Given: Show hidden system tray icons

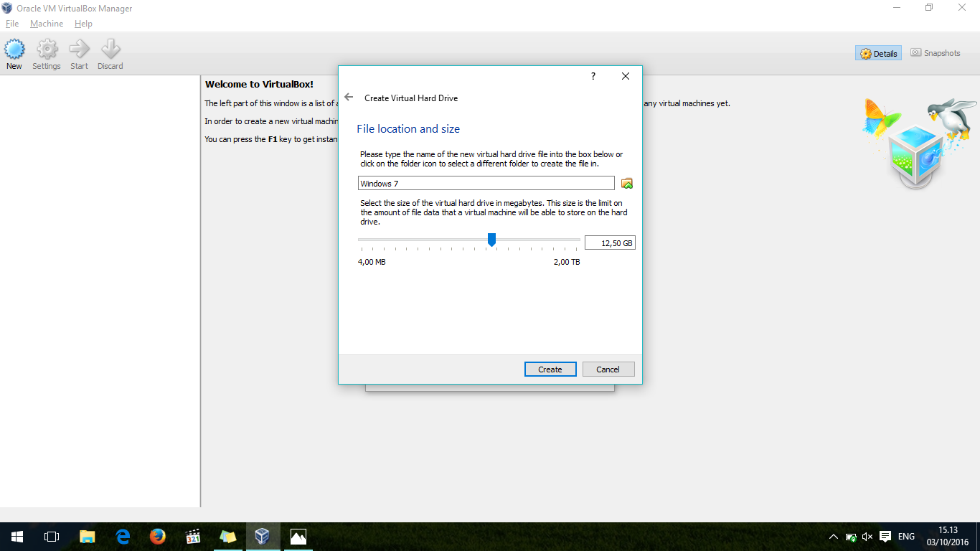Looking at the screenshot, I should click(x=833, y=537).
